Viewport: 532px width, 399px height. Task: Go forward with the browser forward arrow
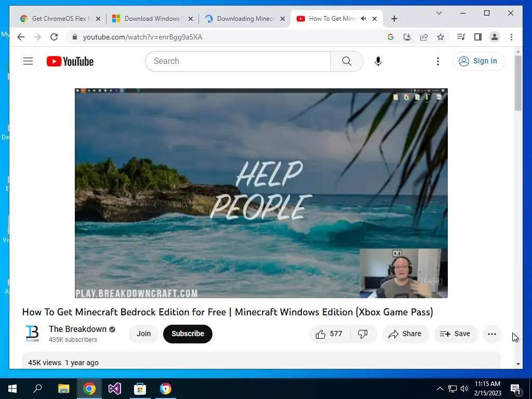click(37, 37)
